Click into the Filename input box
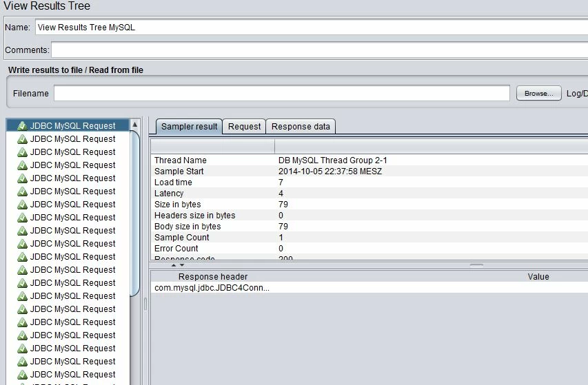588x385 pixels. 282,93
